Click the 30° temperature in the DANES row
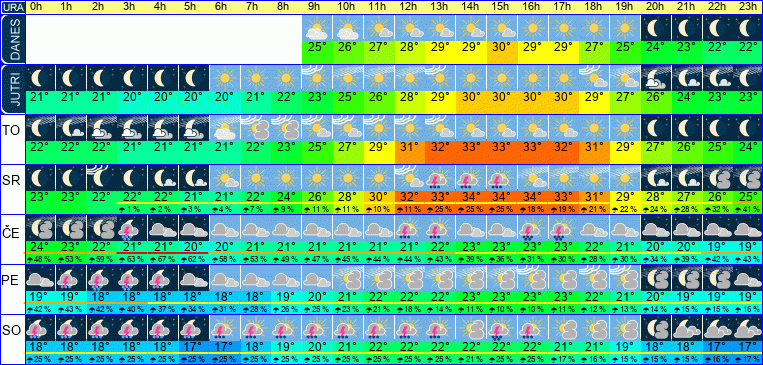 (502, 47)
